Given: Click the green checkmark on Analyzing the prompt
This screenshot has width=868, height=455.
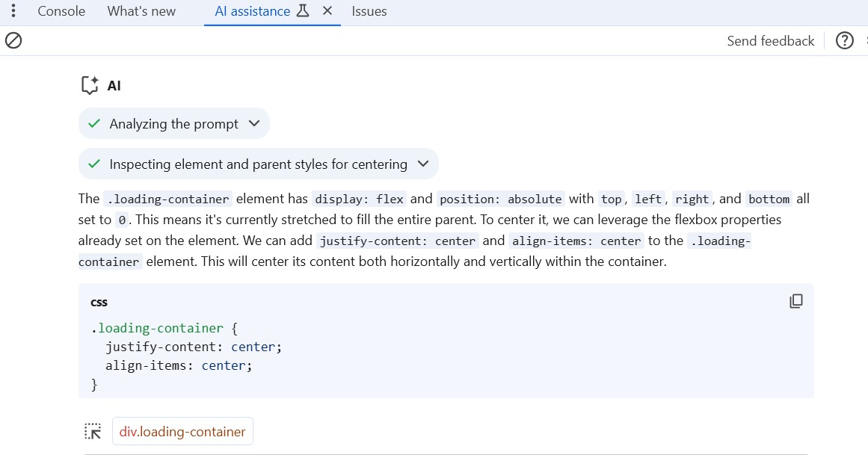Looking at the screenshot, I should point(94,123).
